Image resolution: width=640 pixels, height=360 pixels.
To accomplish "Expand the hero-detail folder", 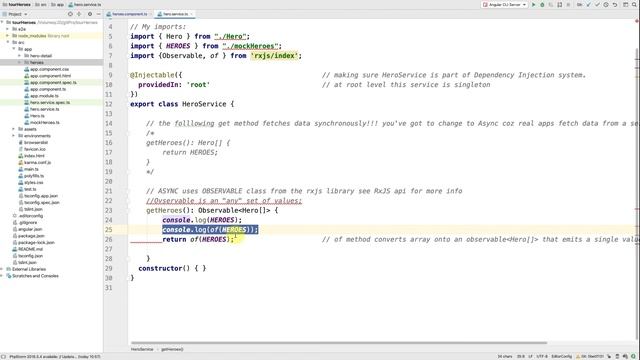I will (19, 56).
